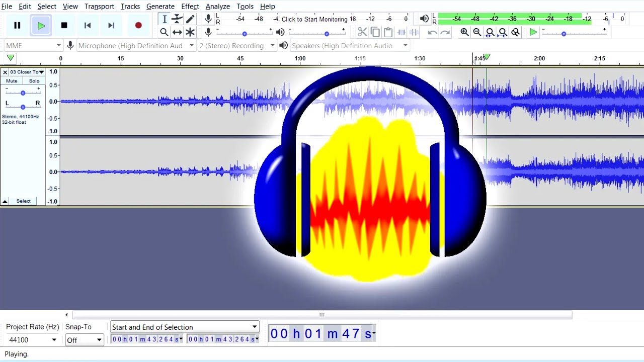644x362 pixels.
Task: Click the Zoom Toggle icon
Action: click(x=516, y=32)
